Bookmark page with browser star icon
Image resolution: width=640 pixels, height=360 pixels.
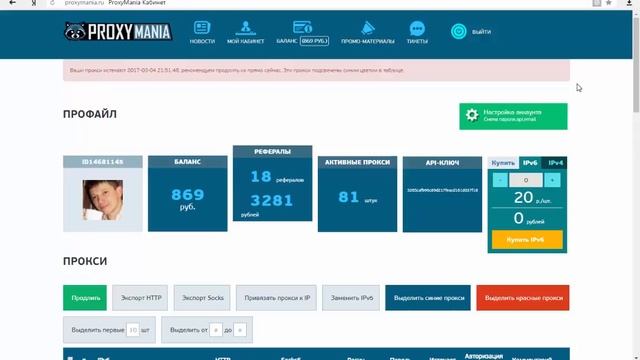pos(609,3)
